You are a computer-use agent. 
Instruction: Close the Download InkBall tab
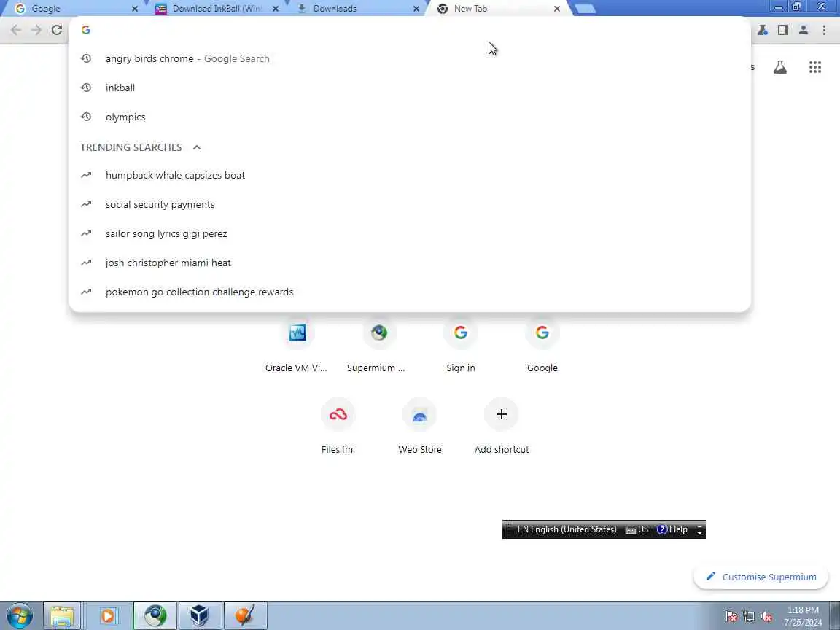(x=276, y=9)
